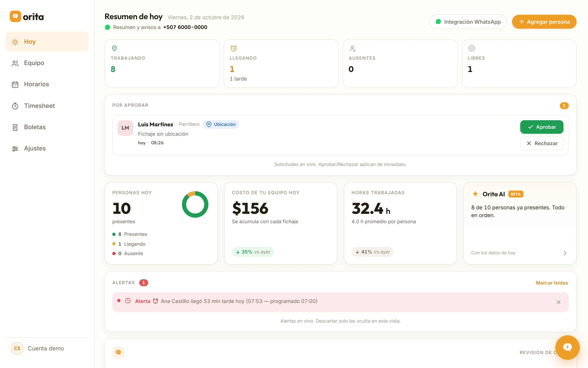This screenshot has height=368, width=588.
Task: Select Timesheet in the sidebar
Action: 47,106
